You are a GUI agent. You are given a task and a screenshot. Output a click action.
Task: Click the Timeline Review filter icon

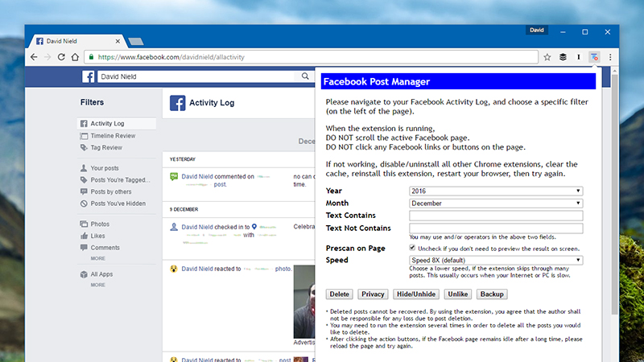84,136
